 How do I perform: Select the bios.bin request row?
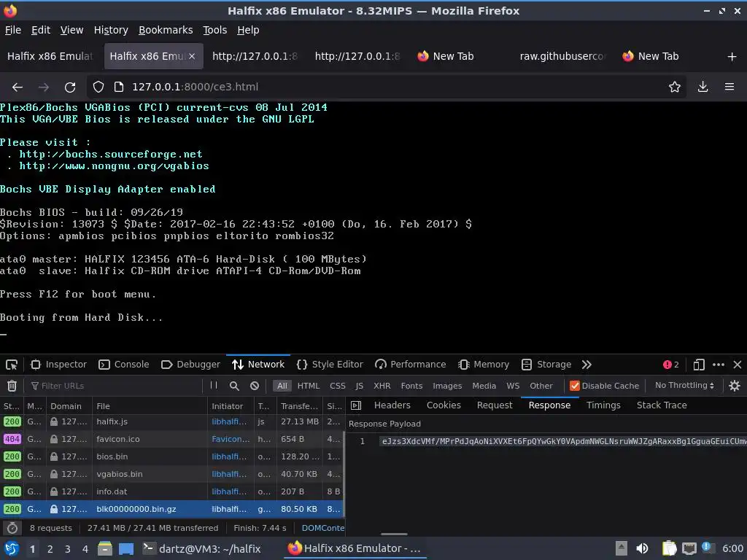171,456
